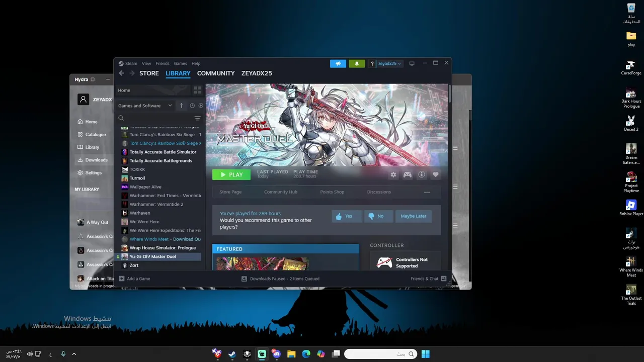Open Microsoft Edge from the taskbar

(x=306, y=354)
